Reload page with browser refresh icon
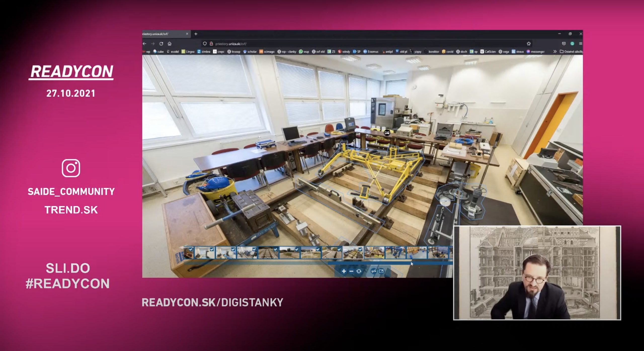The width and height of the screenshot is (644, 351). point(161,43)
